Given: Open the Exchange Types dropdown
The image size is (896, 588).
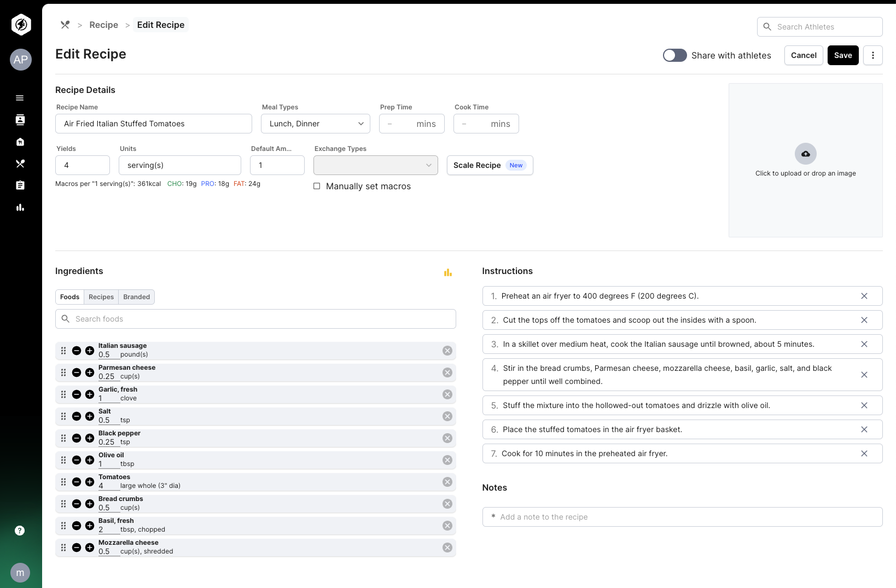Looking at the screenshot, I should [x=376, y=165].
